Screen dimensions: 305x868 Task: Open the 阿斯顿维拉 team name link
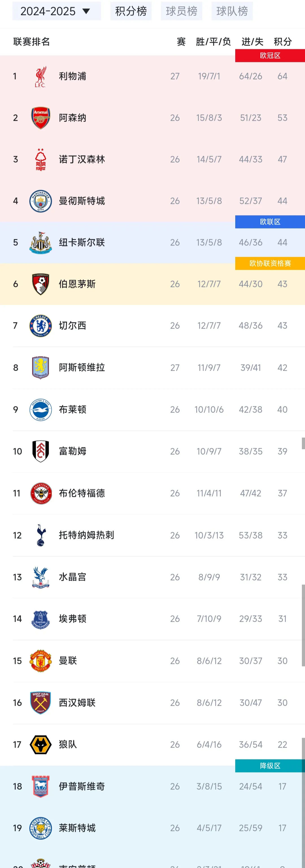tap(82, 368)
